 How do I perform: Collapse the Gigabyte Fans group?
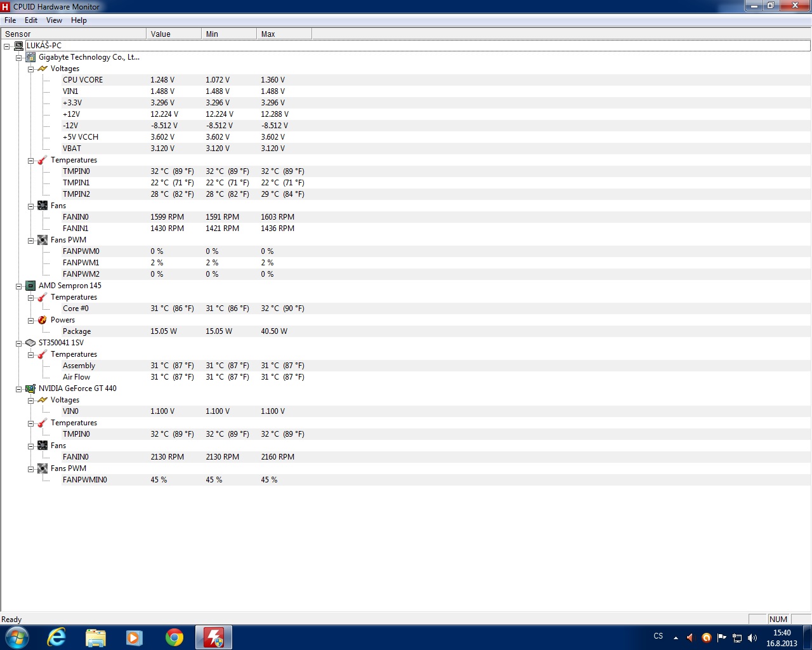(30, 206)
